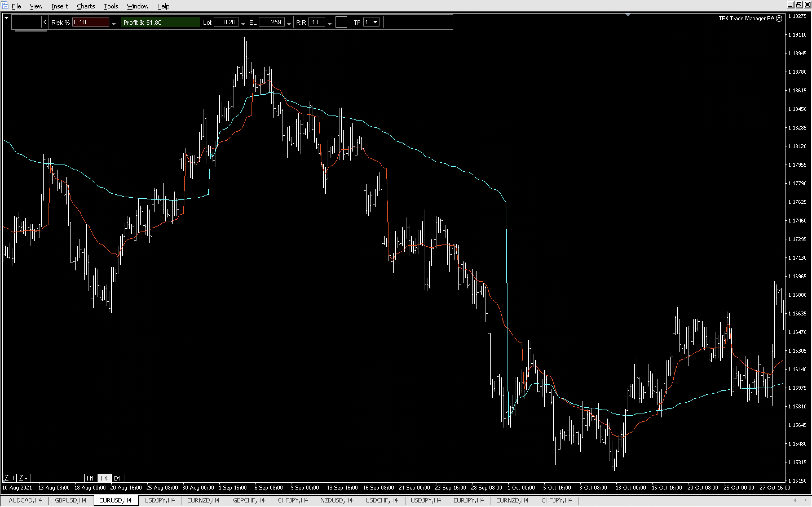Open the Charts menu
This screenshot has width=812, height=507.
pyautogui.click(x=85, y=6)
